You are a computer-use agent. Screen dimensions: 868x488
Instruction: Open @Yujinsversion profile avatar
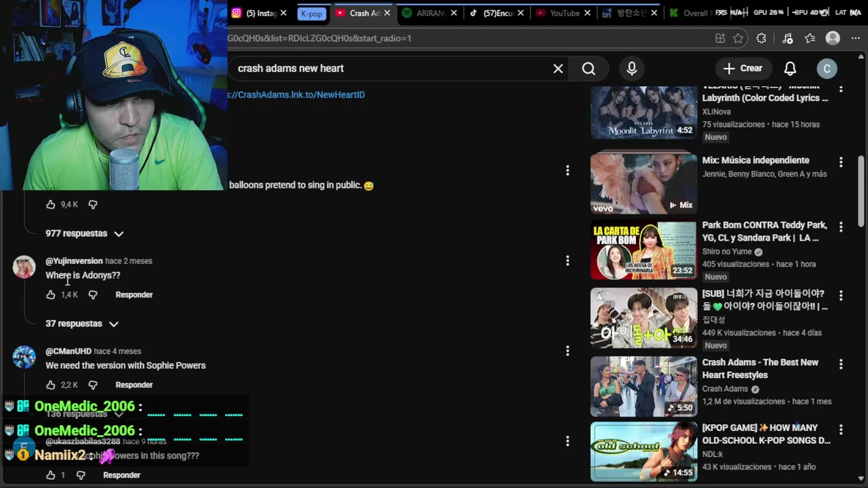(x=24, y=267)
